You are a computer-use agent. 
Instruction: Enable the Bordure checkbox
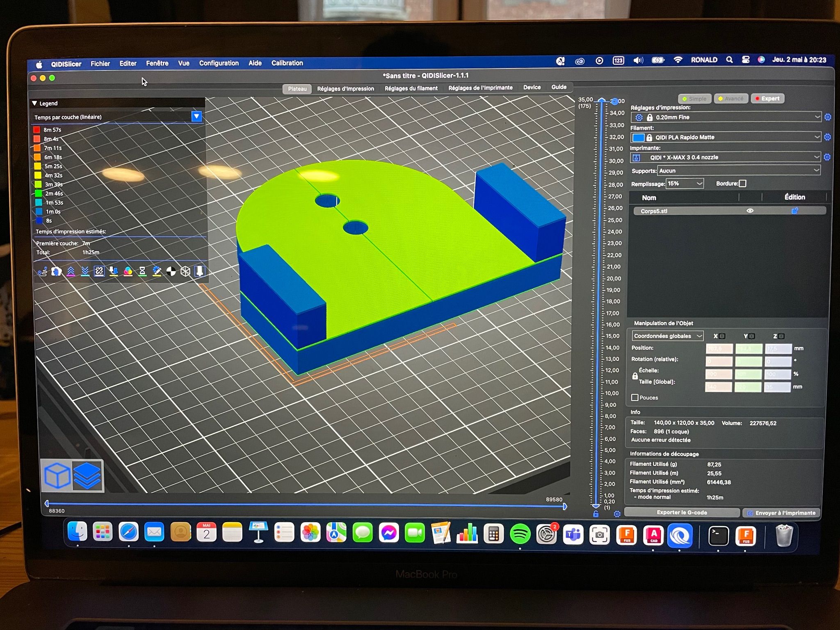[x=742, y=183]
